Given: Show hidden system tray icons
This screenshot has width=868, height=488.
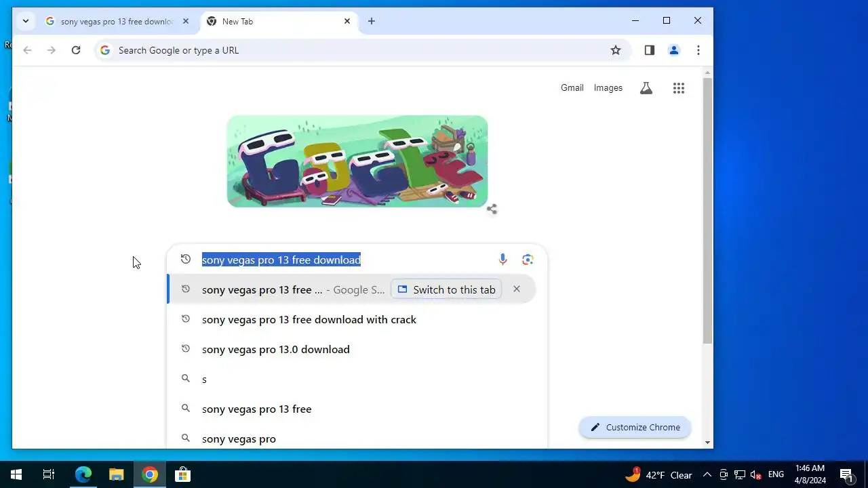Looking at the screenshot, I should 707,474.
